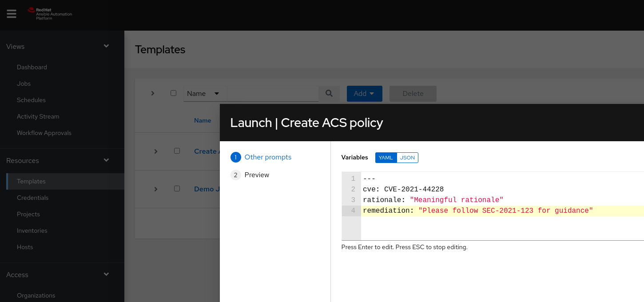Check the Create ACS template row checkbox
644x302 pixels.
point(177,151)
